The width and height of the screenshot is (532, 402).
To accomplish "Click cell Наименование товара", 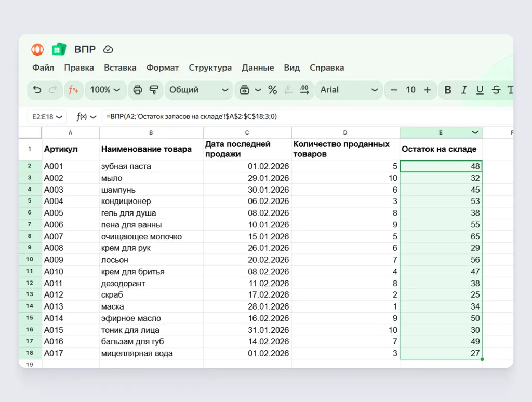I will pyautogui.click(x=151, y=149).
